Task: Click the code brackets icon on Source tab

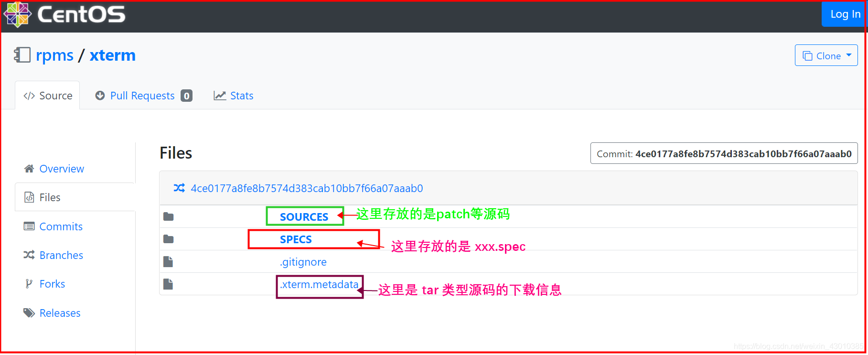Action: click(x=29, y=96)
